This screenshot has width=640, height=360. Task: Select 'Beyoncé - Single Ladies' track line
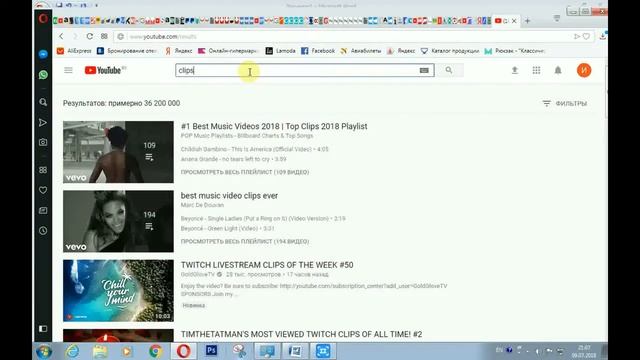click(x=263, y=219)
